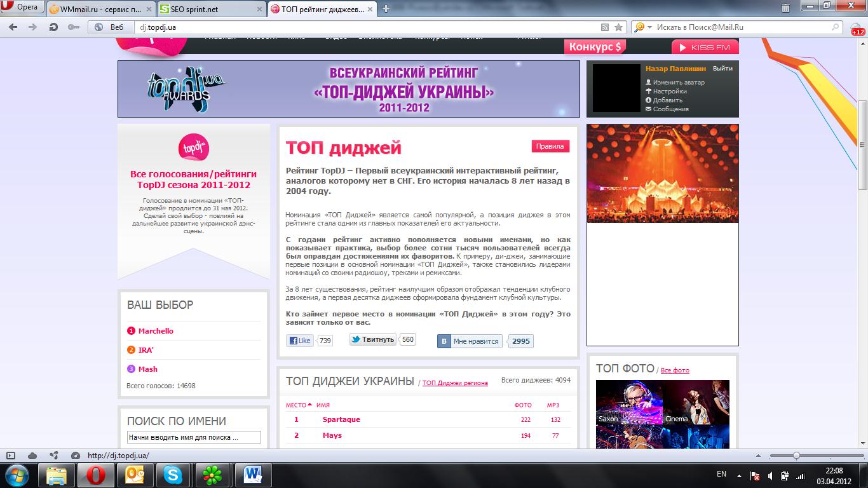Image resolution: width=868 pixels, height=488 pixels.
Task: Open Microsoft Word from taskbar
Action: pos(252,475)
